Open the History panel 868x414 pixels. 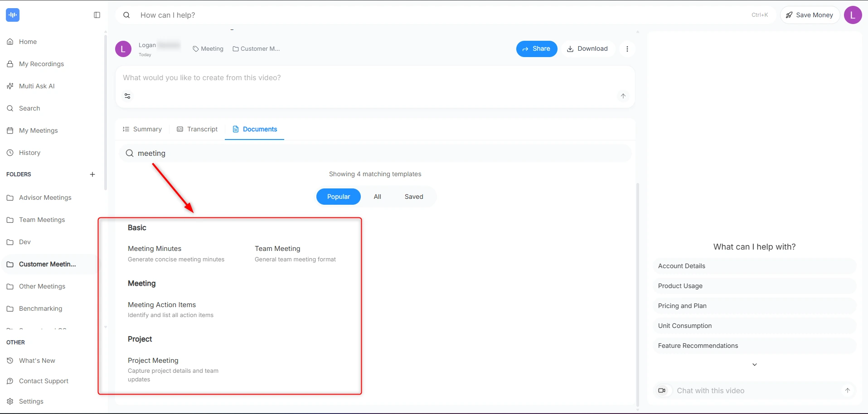pyautogui.click(x=29, y=153)
